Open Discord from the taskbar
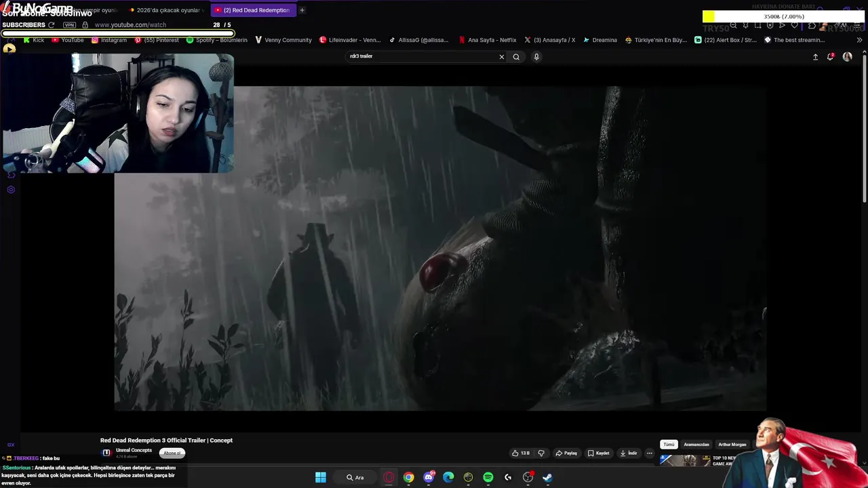The width and height of the screenshot is (868, 488). coord(429,478)
